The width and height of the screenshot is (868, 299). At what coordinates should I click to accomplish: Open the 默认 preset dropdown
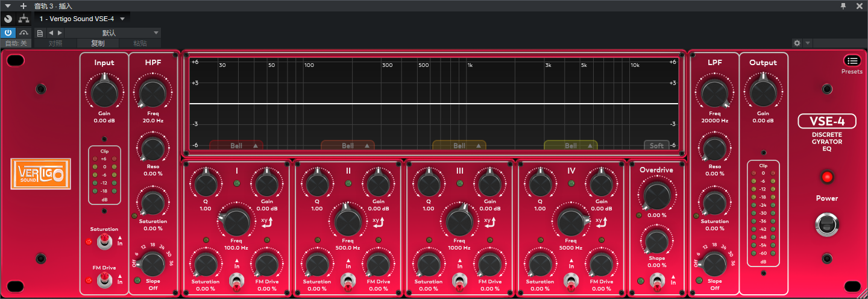click(x=113, y=33)
